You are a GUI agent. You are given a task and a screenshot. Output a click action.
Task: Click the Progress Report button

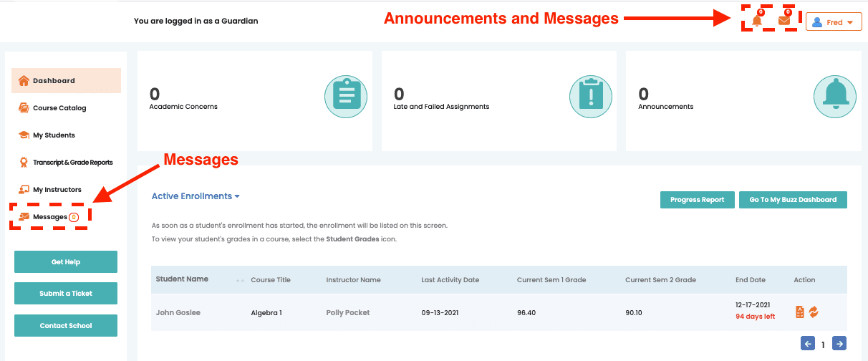pyautogui.click(x=697, y=200)
